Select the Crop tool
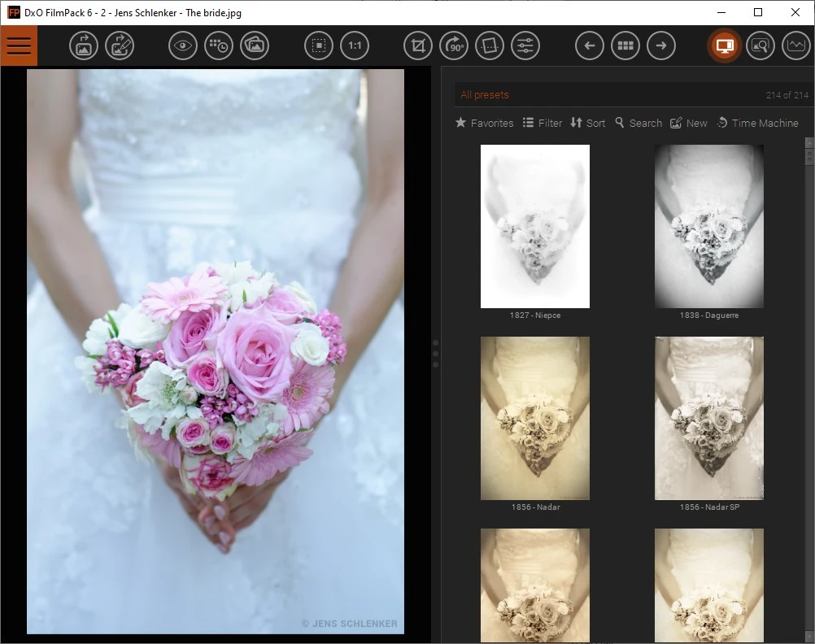 pos(418,46)
